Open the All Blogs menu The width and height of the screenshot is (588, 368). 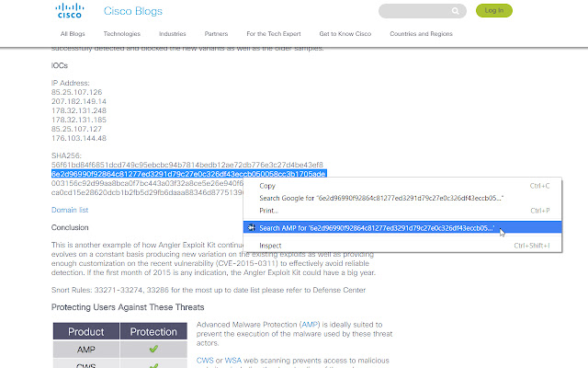(x=73, y=34)
